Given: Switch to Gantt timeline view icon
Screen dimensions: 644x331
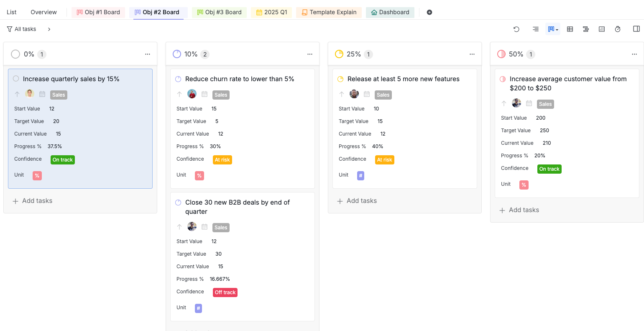Looking at the screenshot, I should point(586,29).
